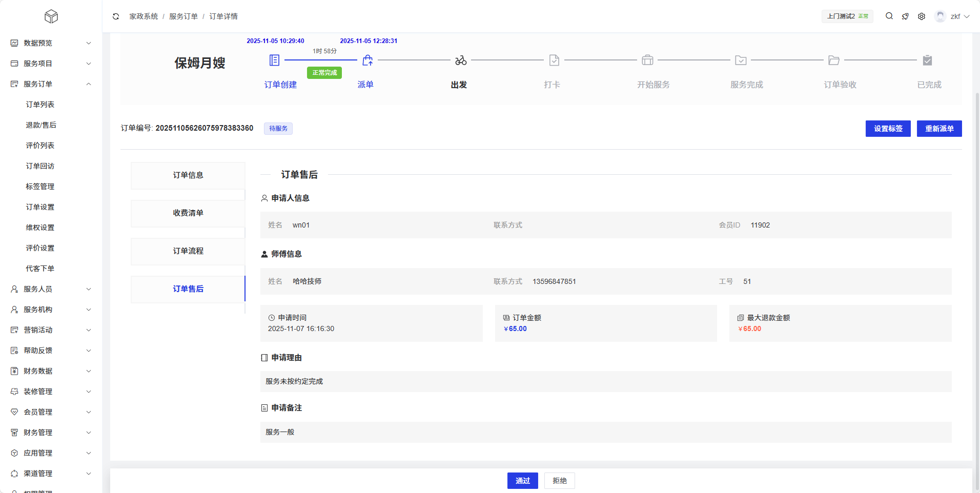Switch to the 收费清单 tab
The image size is (980, 493).
coord(188,213)
